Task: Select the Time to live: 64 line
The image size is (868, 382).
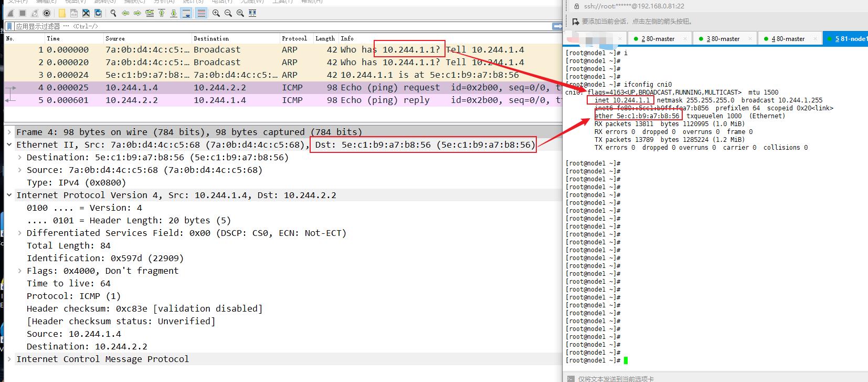Action: click(x=69, y=283)
